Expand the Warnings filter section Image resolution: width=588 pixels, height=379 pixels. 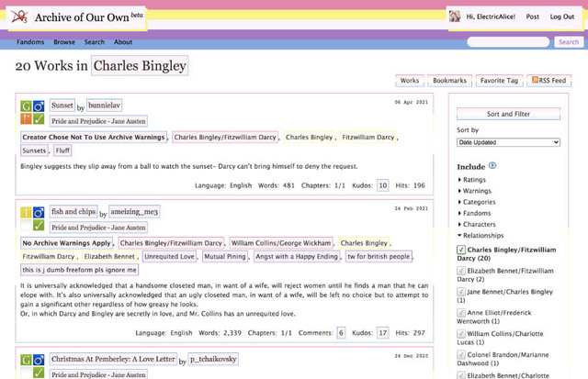(474, 191)
